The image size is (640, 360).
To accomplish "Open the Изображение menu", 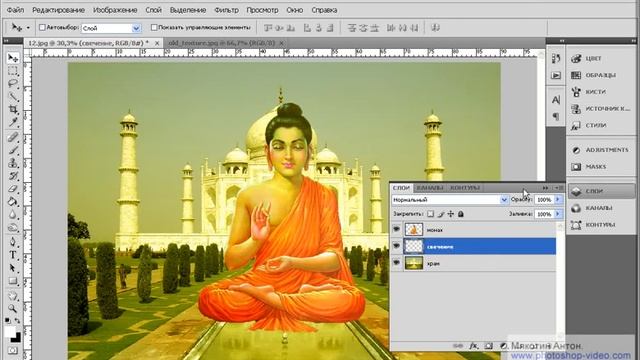I will click(x=115, y=10).
